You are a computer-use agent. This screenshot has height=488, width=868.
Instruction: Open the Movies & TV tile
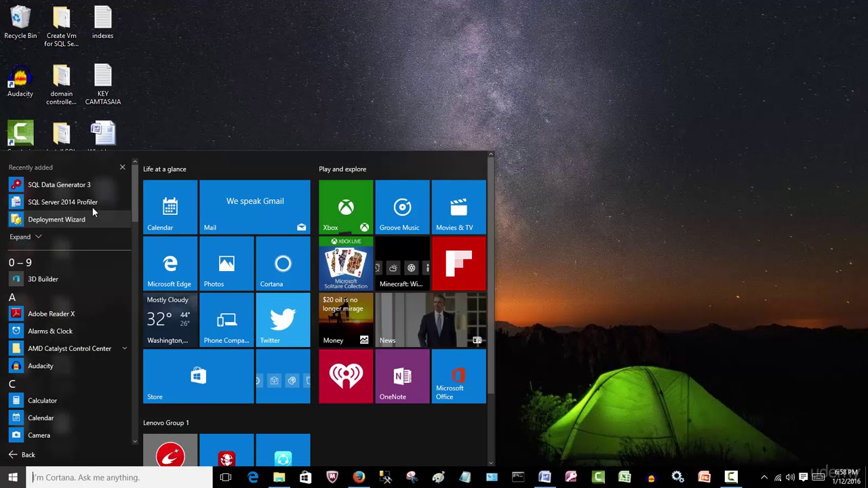pos(458,207)
